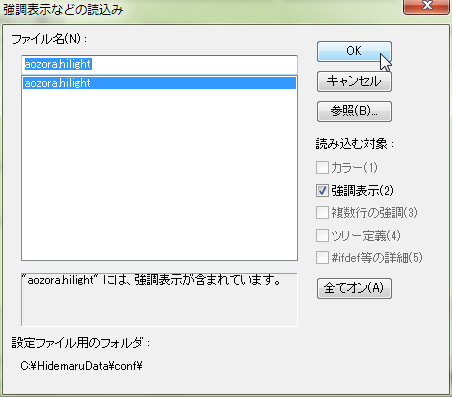The height and width of the screenshot is (397, 452).
Task: Close the 強調表示などの読込み dialog
Action: point(426,6)
